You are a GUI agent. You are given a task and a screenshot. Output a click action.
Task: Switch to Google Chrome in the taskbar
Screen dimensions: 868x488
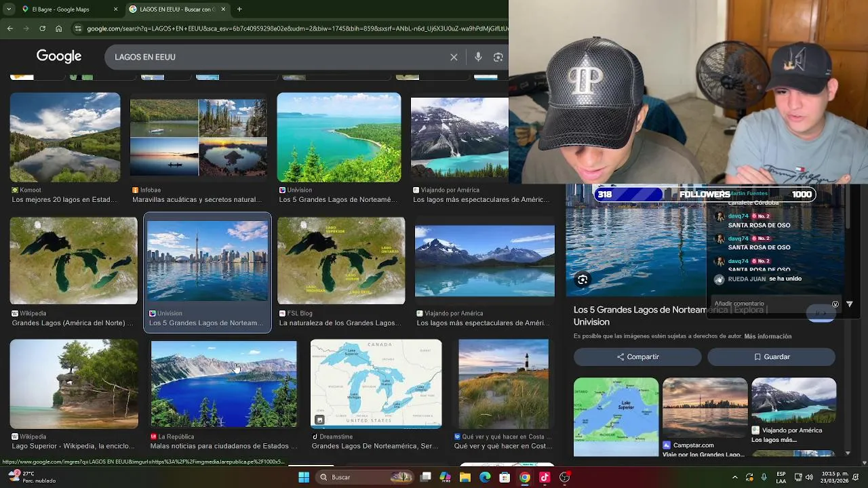pyautogui.click(x=525, y=477)
